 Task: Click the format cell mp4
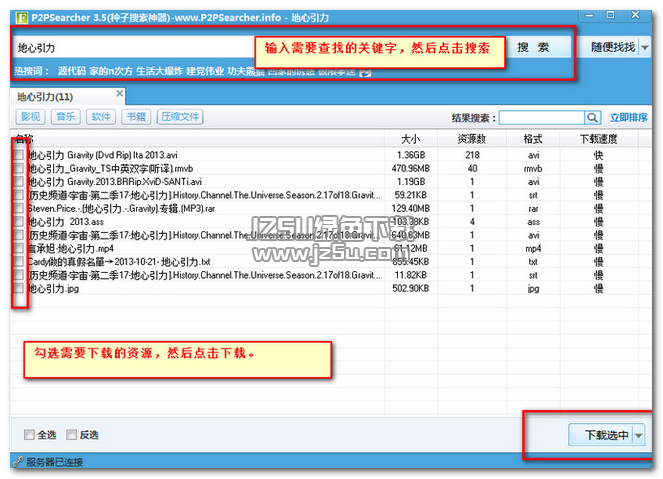(x=533, y=248)
